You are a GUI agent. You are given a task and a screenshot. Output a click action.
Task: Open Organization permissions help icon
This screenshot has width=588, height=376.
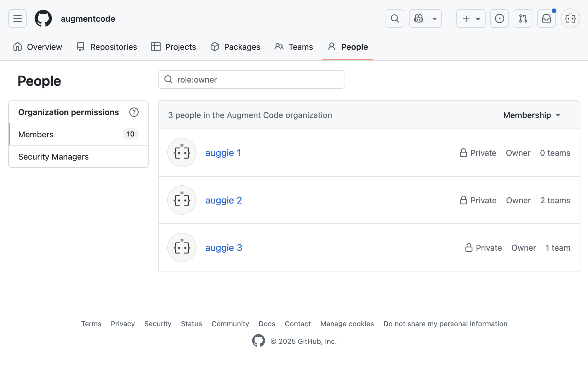pos(134,112)
